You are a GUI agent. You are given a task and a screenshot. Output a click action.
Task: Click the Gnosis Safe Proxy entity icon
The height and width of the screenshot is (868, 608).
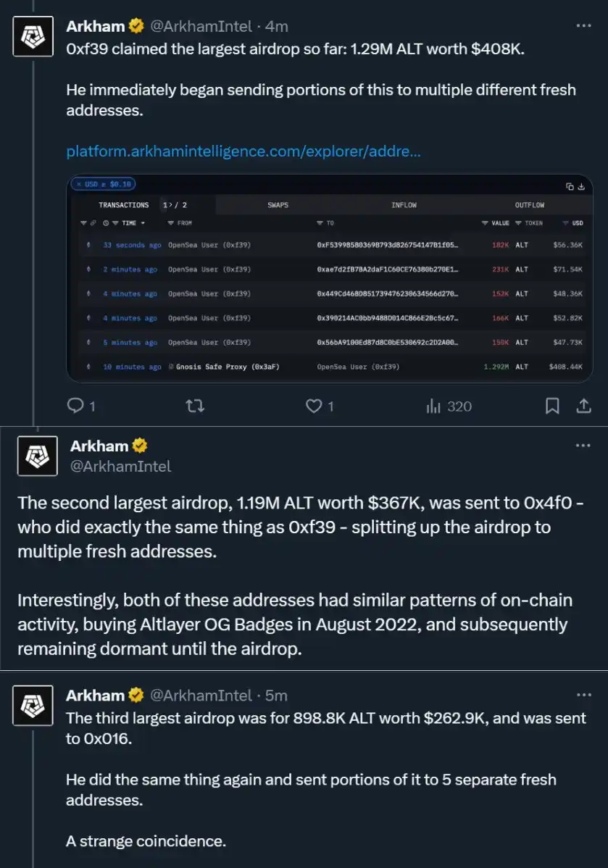pos(171,367)
